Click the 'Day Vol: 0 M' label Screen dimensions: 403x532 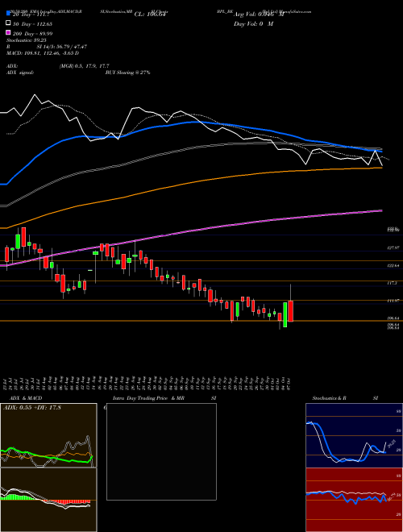click(253, 23)
